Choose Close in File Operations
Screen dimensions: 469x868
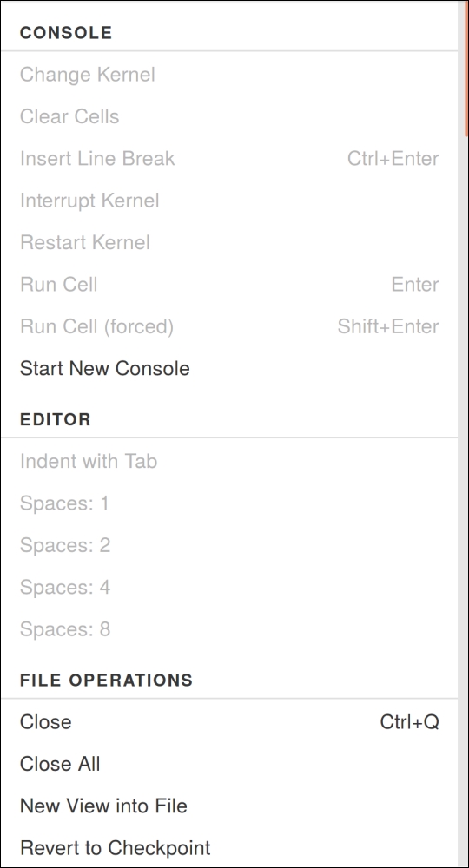point(229,722)
